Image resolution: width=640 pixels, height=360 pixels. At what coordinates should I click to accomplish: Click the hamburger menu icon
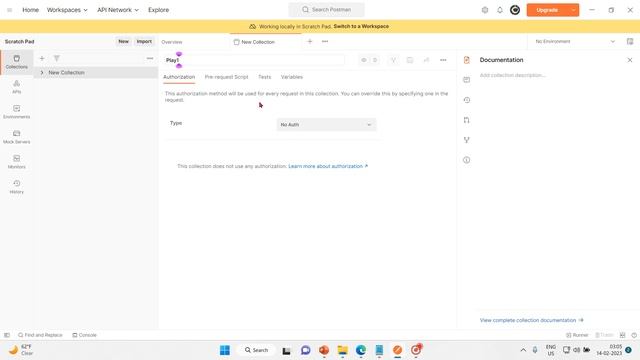(9, 10)
